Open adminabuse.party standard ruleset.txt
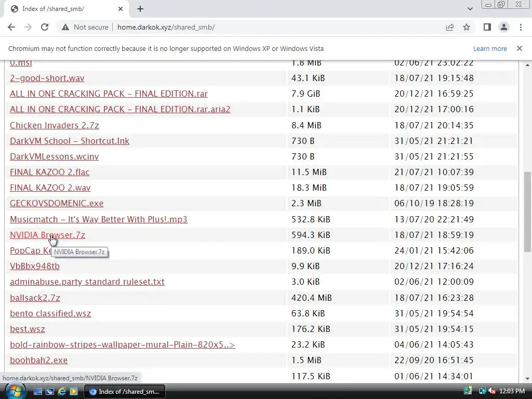This screenshot has width=532, height=399. tap(87, 282)
